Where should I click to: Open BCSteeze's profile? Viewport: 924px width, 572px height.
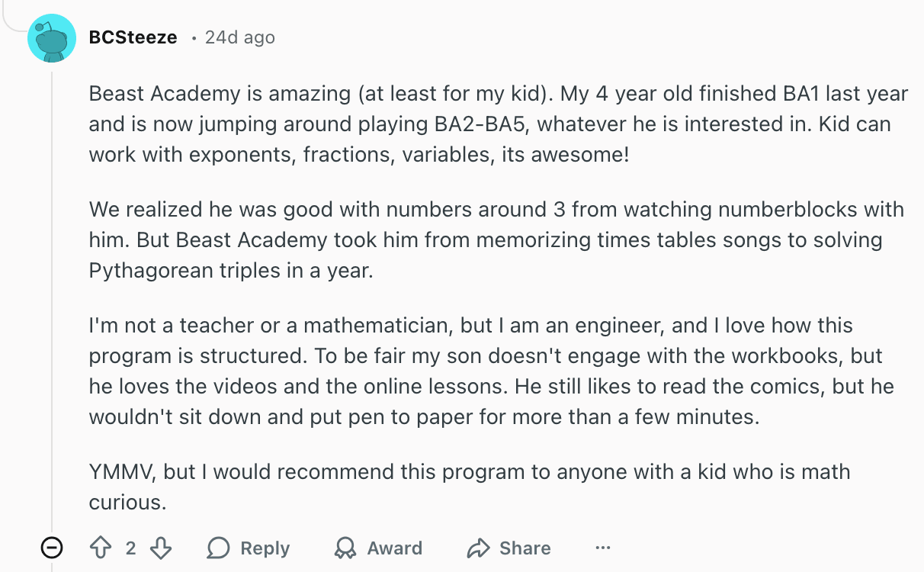(133, 37)
